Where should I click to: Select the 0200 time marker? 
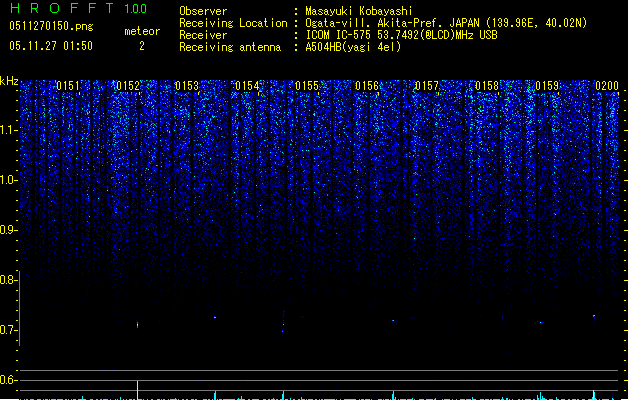607,86
